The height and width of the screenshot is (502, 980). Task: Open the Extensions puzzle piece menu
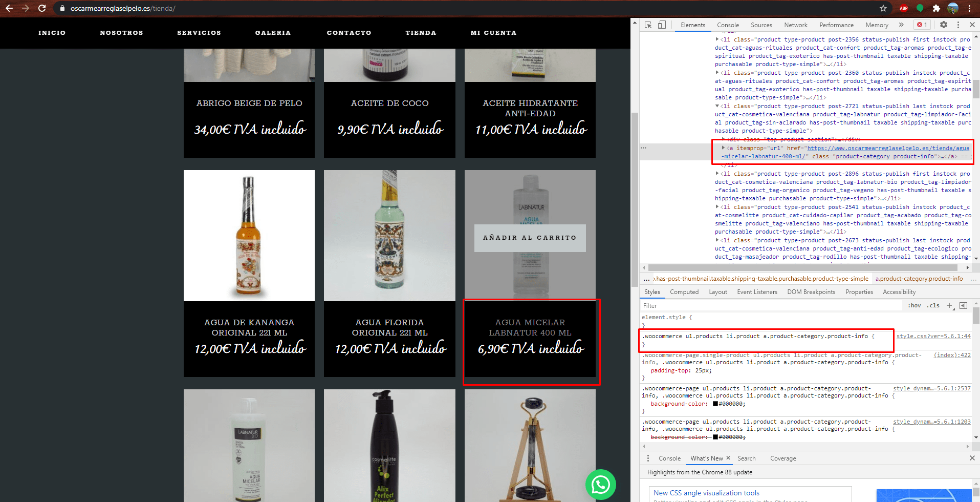pos(937,8)
